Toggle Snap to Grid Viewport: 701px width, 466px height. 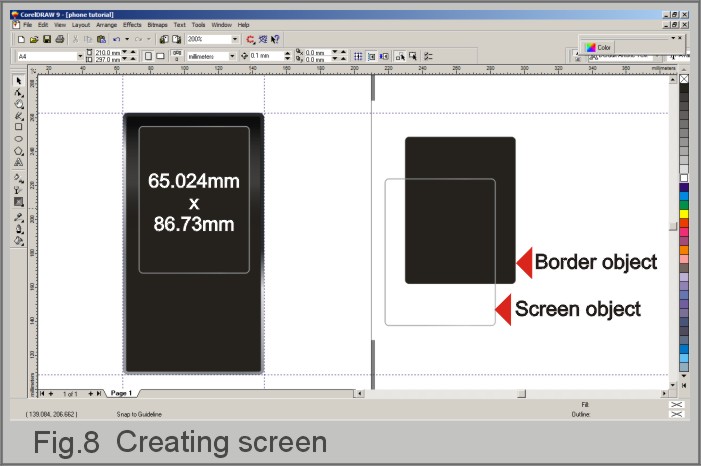(358, 56)
